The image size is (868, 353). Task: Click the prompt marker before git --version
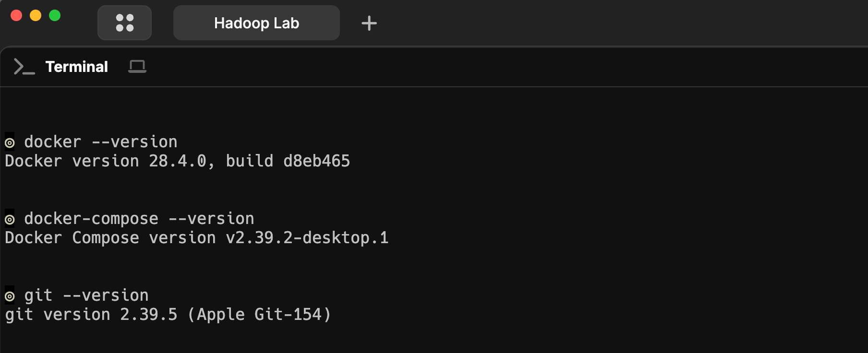pos(10,296)
